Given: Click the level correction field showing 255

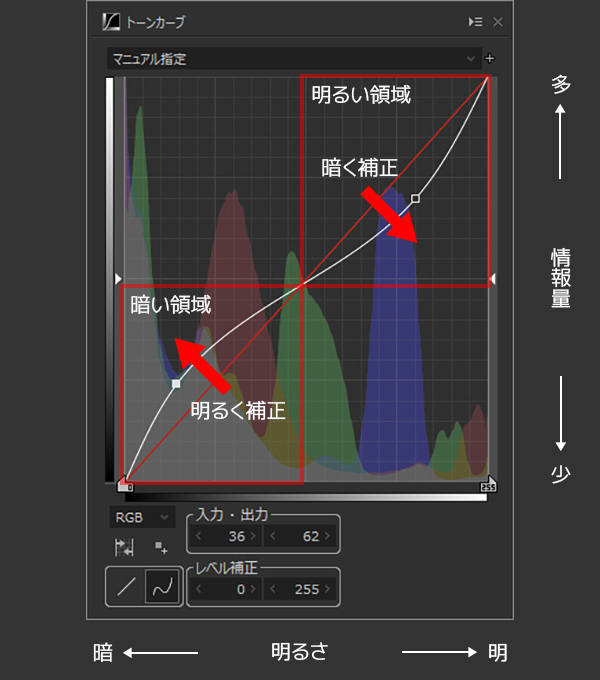Looking at the screenshot, I should point(300,589).
